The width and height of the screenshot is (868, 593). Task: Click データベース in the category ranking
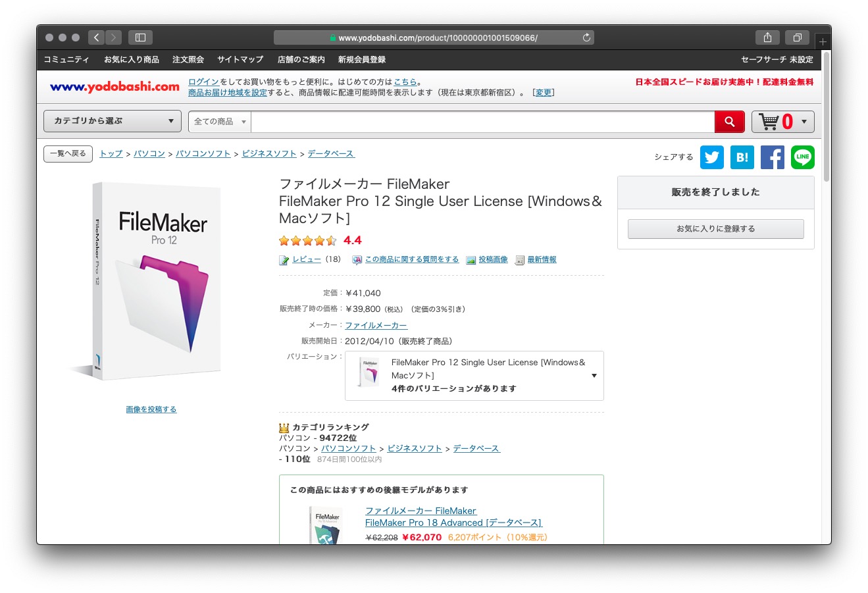click(x=476, y=448)
